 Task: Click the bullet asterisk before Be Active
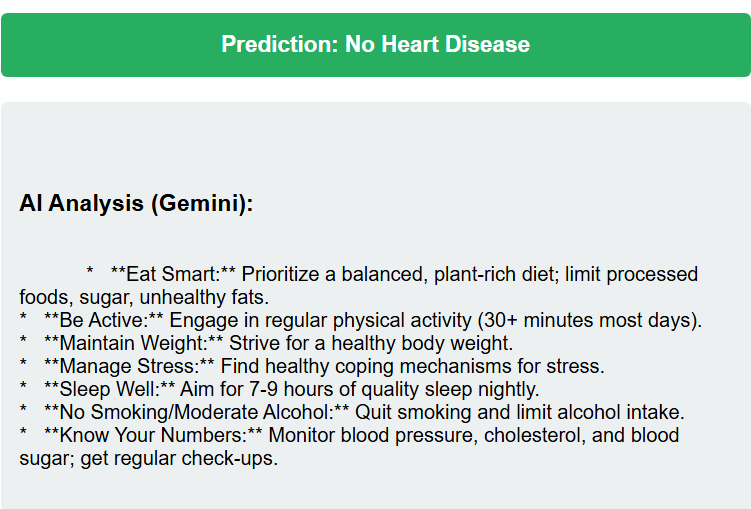pyautogui.click(x=23, y=317)
